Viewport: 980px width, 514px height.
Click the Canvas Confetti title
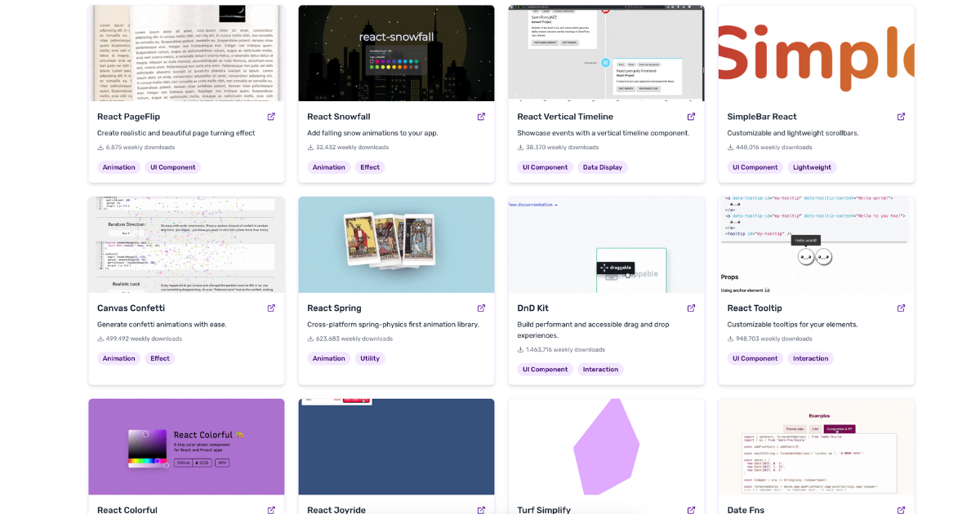point(131,308)
